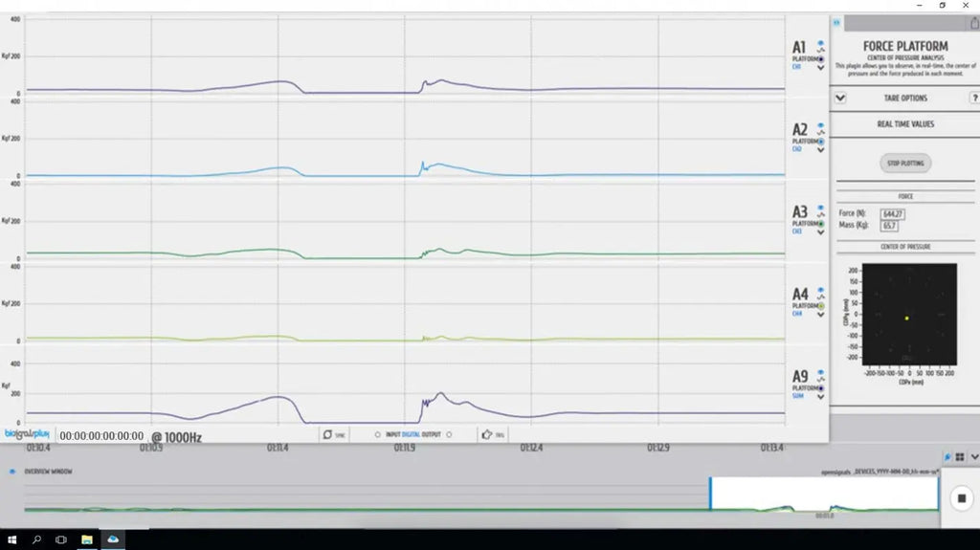The width and height of the screenshot is (980, 550).
Task: Open the Force Platform help question mark
Action: pyautogui.click(x=973, y=98)
